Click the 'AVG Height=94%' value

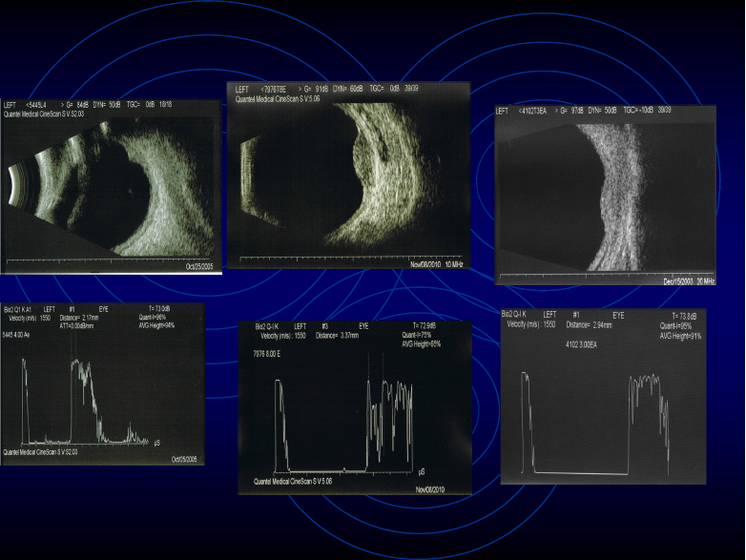point(156,325)
